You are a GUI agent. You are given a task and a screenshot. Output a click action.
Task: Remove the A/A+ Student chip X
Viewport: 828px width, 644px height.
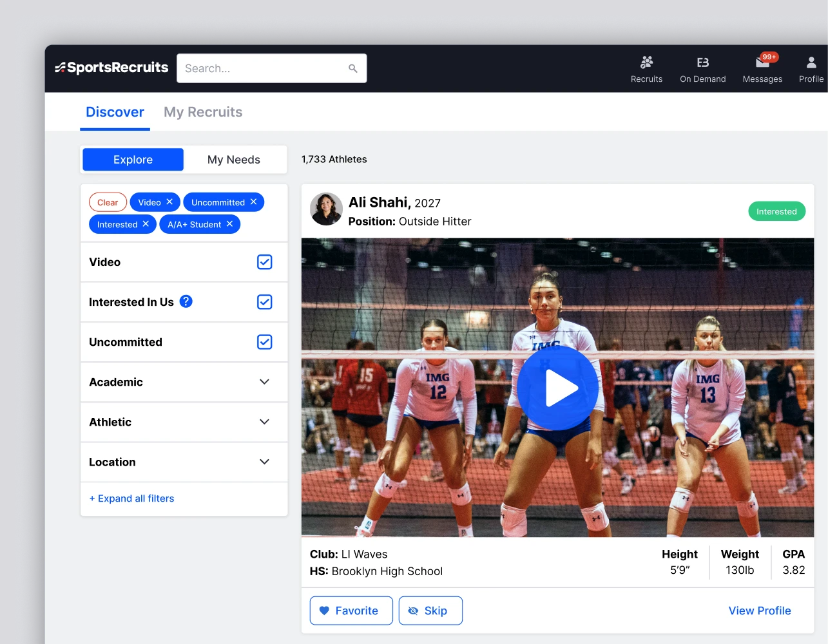[x=229, y=223]
